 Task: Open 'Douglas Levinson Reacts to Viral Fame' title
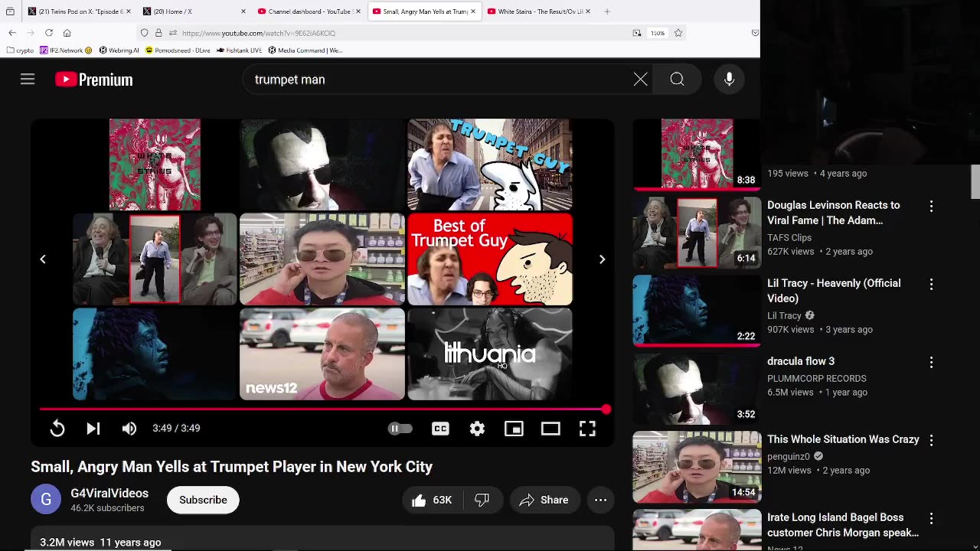833,213
